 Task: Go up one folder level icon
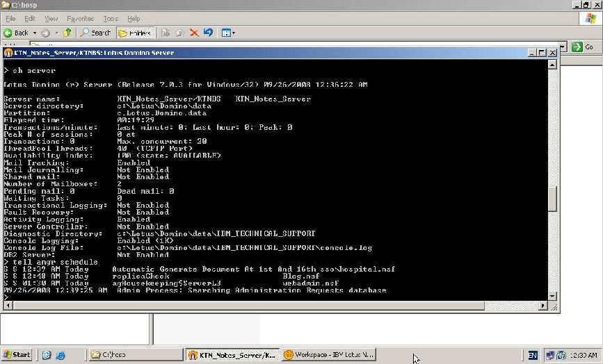tap(67, 33)
